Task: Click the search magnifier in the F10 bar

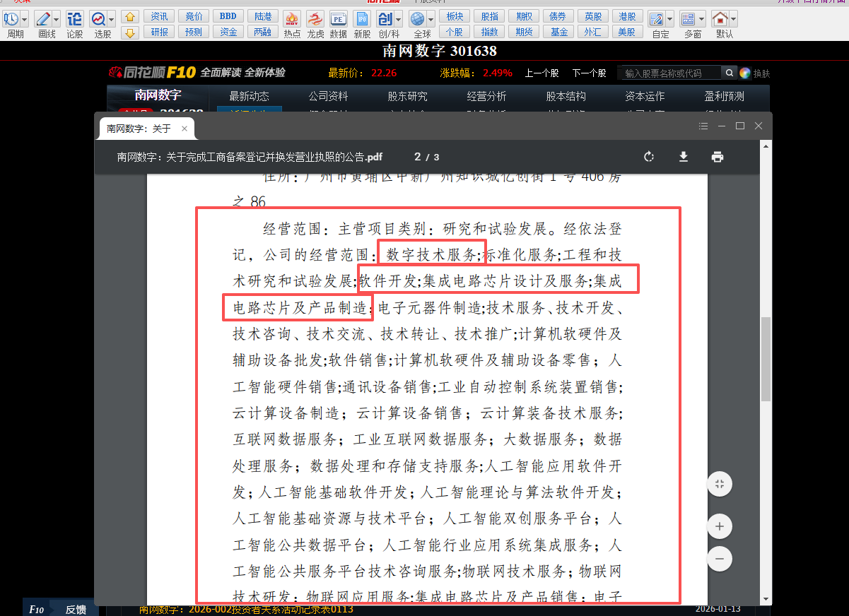Action: pyautogui.click(x=730, y=73)
